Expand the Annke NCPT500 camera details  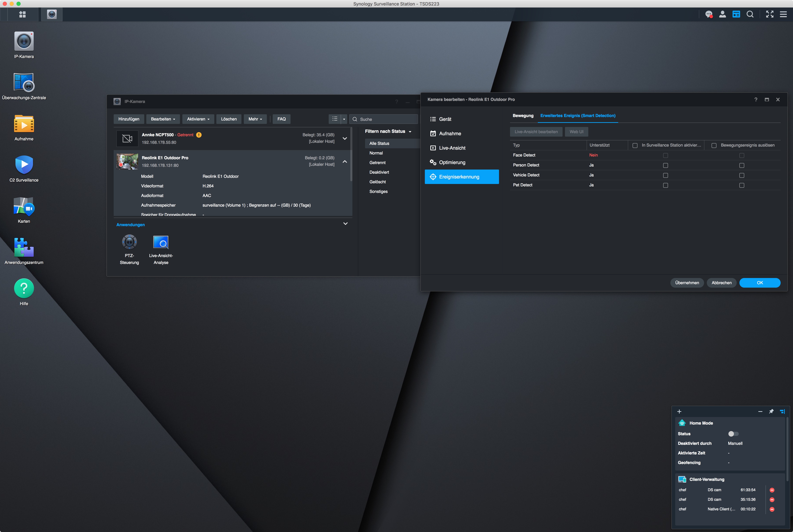345,138
